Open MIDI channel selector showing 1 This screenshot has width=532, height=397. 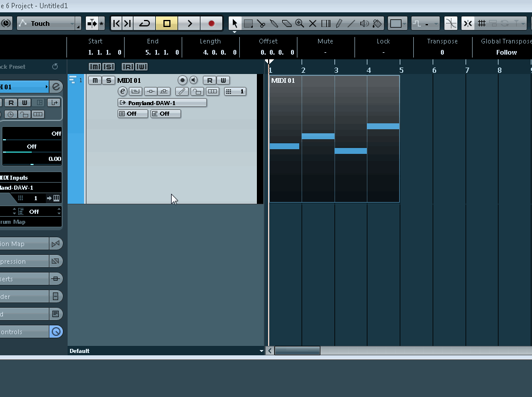click(235, 91)
